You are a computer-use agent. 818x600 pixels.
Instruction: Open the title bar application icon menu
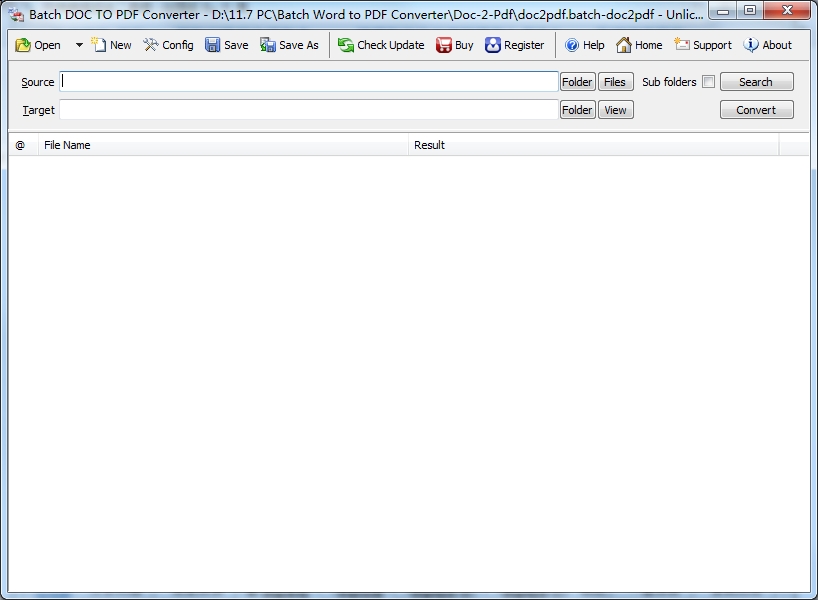click(x=16, y=15)
